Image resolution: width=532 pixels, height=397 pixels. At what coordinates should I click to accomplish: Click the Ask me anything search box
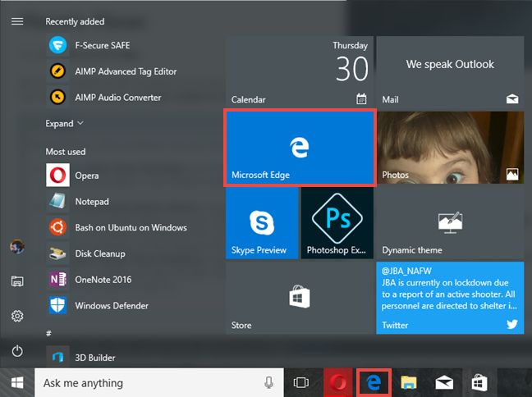[159, 383]
